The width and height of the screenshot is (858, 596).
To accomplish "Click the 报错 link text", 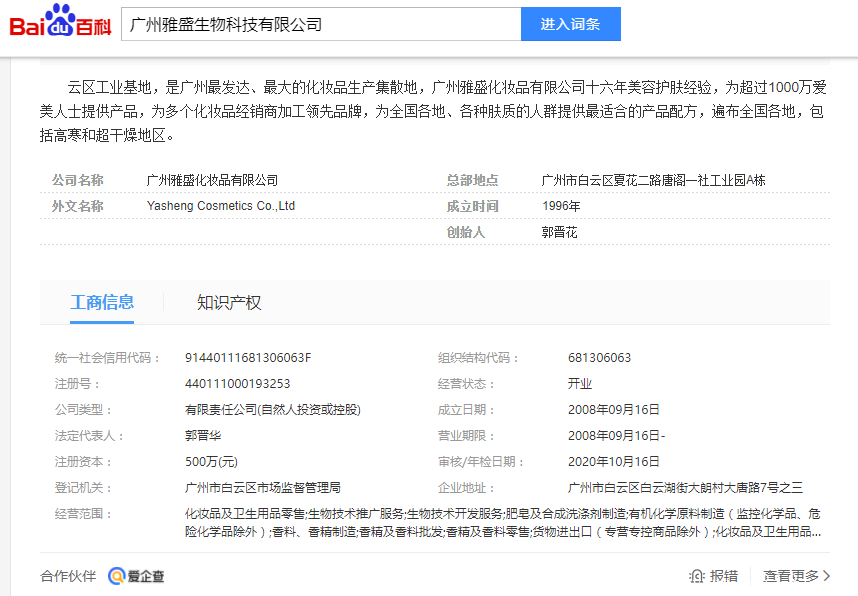I will coord(724,576).
